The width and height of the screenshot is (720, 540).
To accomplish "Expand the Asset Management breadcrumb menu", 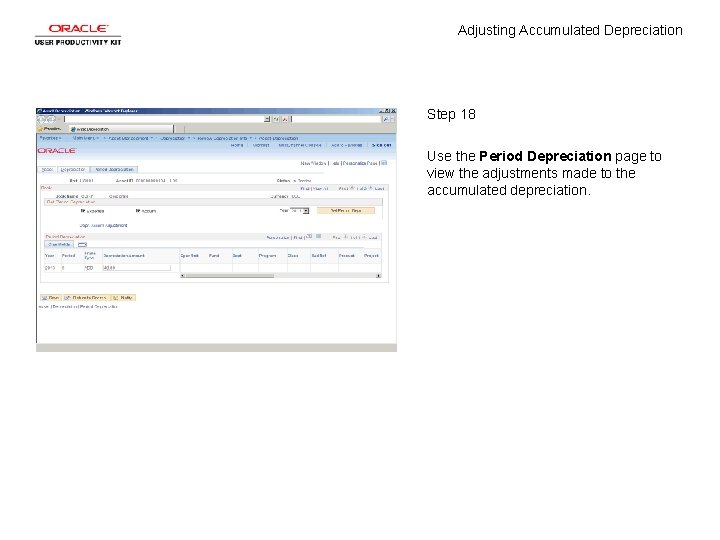I will click(x=130, y=138).
